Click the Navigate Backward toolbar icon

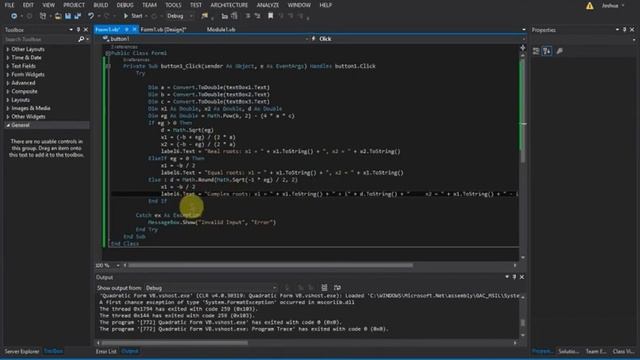(x=14, y=16)
